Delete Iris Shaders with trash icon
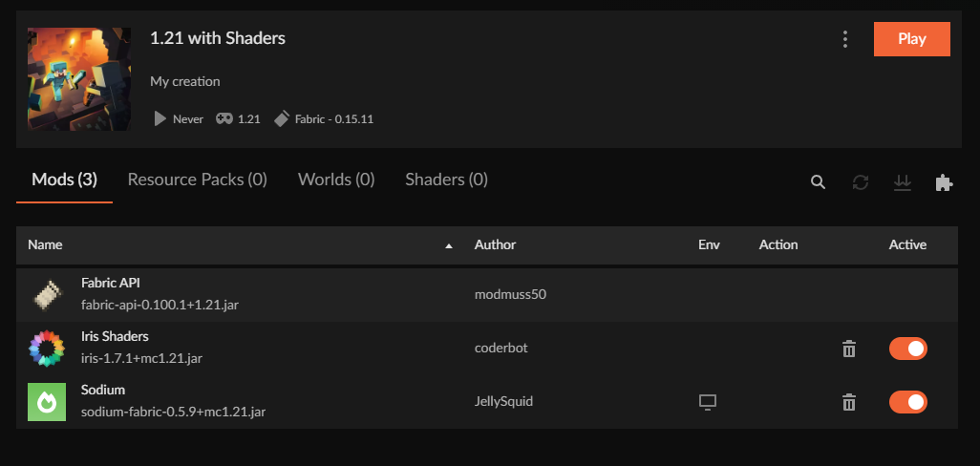This screenshot has height=466, width=980. [849, 349]
